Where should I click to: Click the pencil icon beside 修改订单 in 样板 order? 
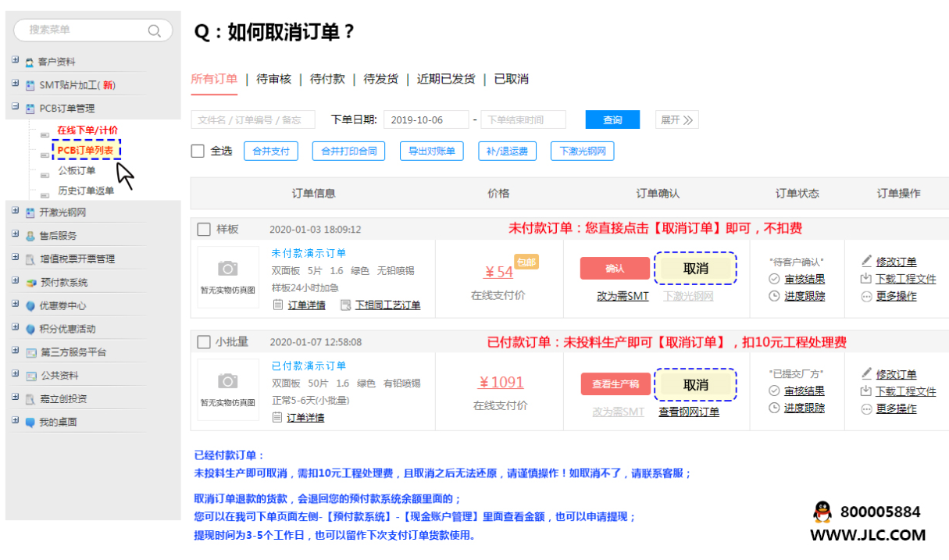(866, 261)
